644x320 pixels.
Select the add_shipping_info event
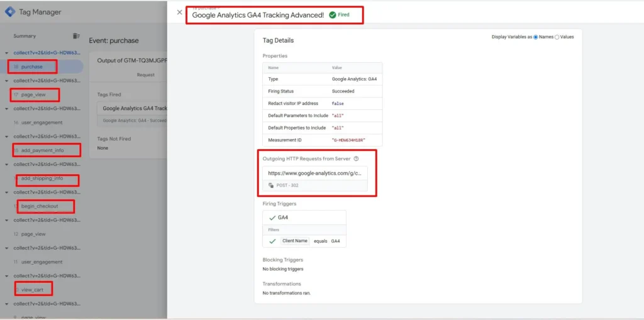pyautogui.click(x=42, y=179)
